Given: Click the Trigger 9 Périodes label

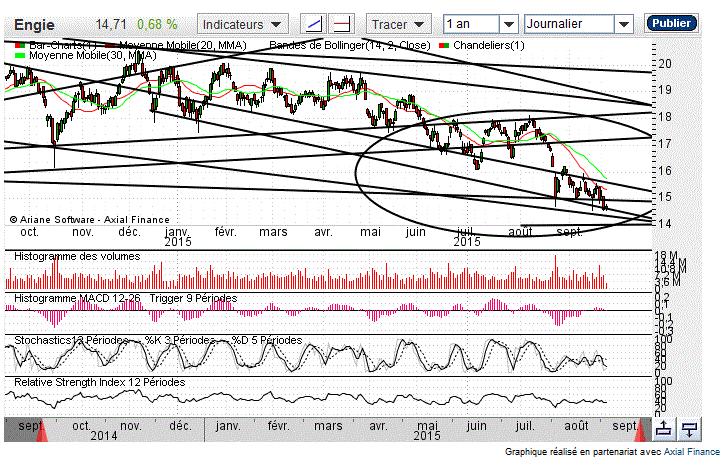Looking at the screenshot, I should click(193, 298).
